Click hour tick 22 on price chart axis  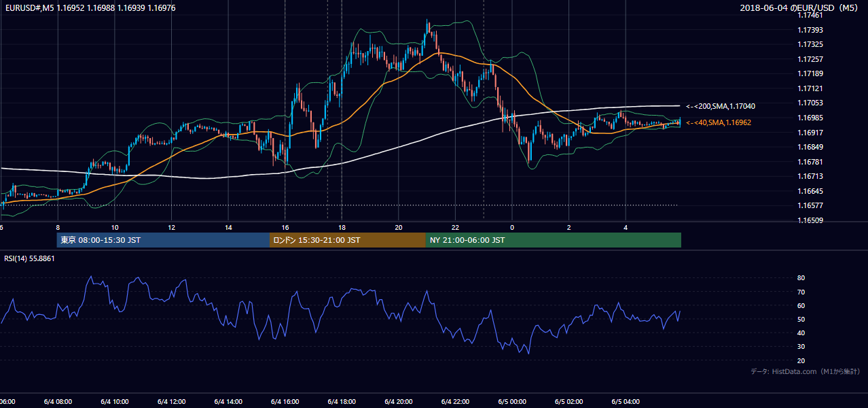pyautogui.click(x=455, y=228)
